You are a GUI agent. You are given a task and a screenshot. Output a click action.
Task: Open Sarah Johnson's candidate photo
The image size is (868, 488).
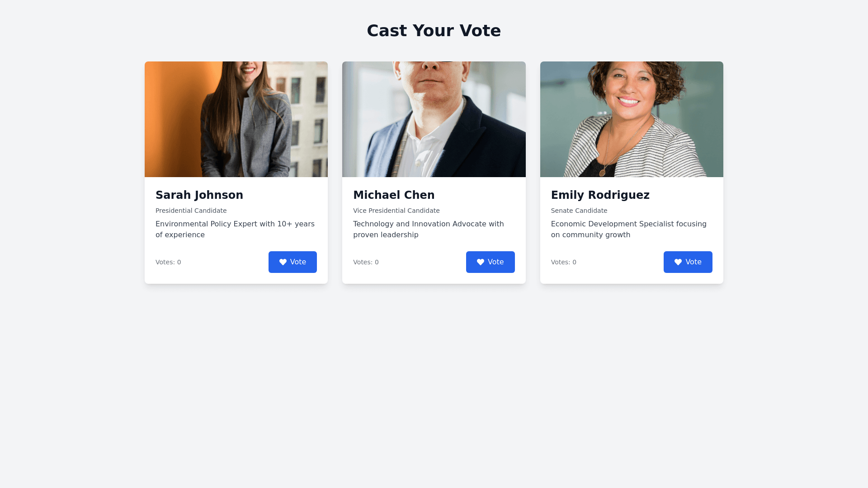click(x=236, y=119)
